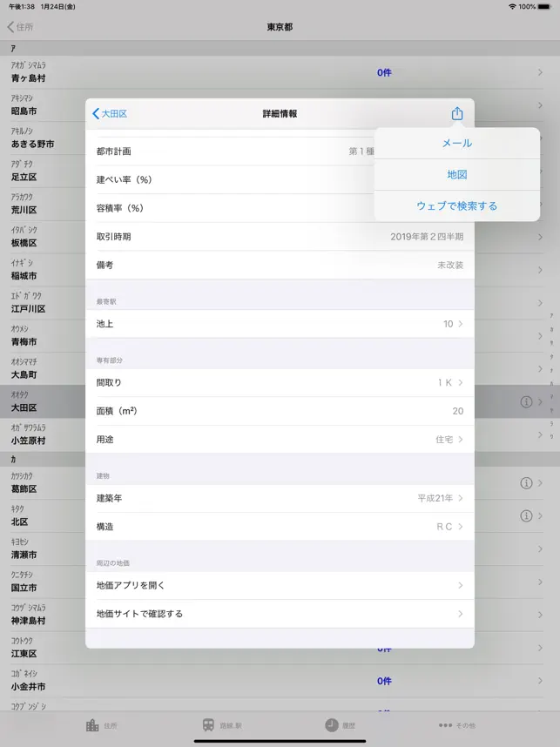560x747 pixels.
Task: Select 清瀬市 in the list
Action: click(x=24, y=555)
